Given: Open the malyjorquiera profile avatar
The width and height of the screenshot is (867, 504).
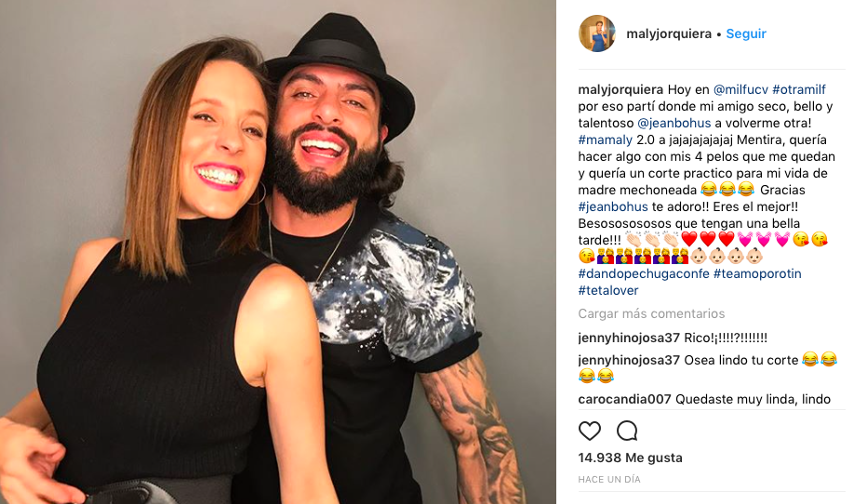Looking at the screenshot, I should (x=596, y=33).
